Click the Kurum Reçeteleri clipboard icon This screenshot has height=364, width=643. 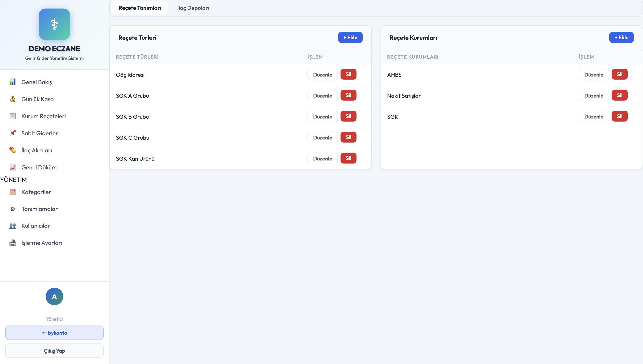pos(12,116)
